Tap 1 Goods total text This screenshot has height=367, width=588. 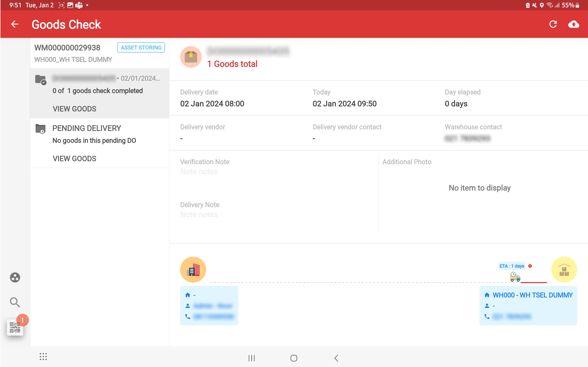click(232, 64)
